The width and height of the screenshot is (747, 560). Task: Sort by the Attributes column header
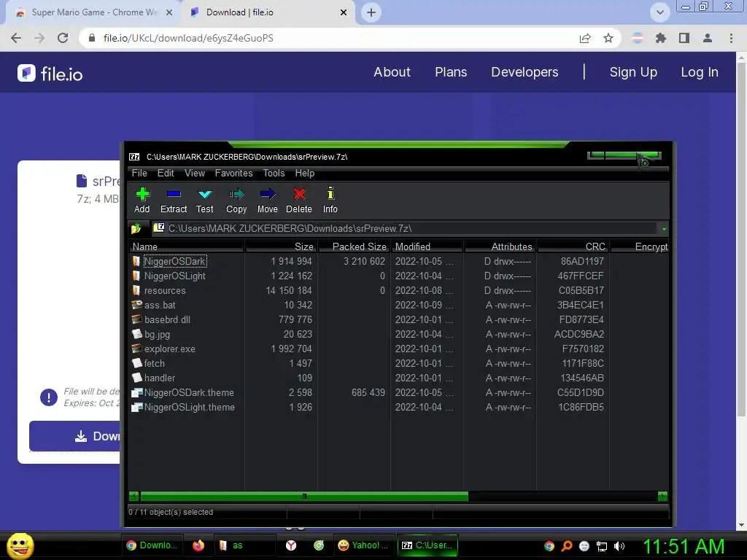click(x=500, y=246)
